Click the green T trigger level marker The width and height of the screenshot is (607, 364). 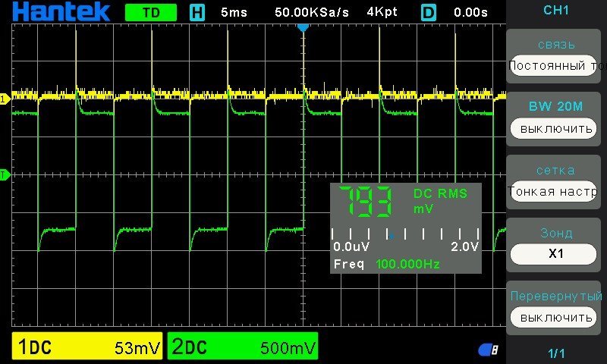5,175
